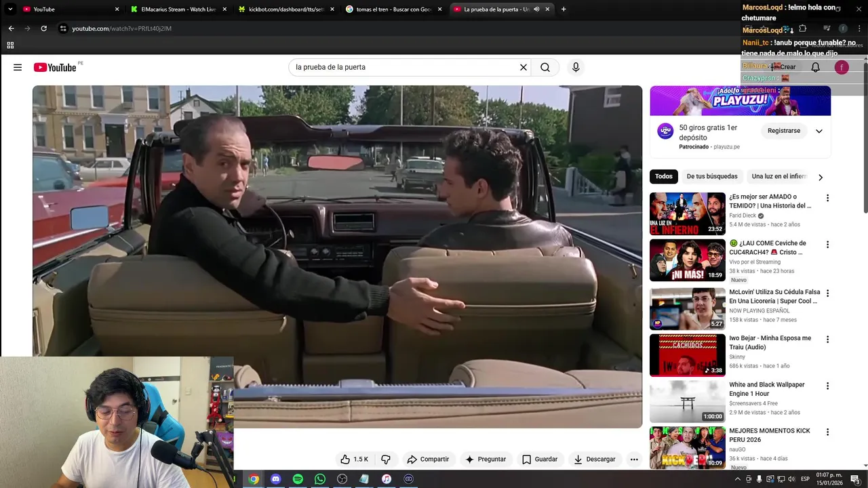Open options for Iwo Bejar video
The width and height of the screenshot is (868, 488).
coord(827,340)
